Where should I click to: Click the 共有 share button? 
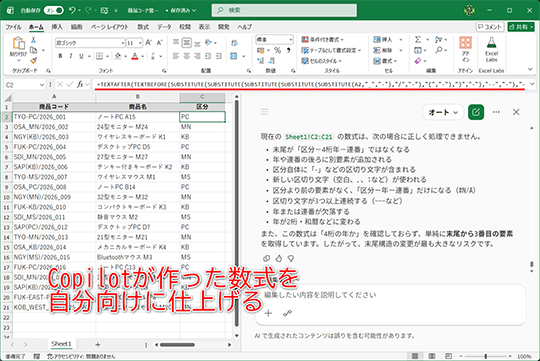(x=521, y=27)
